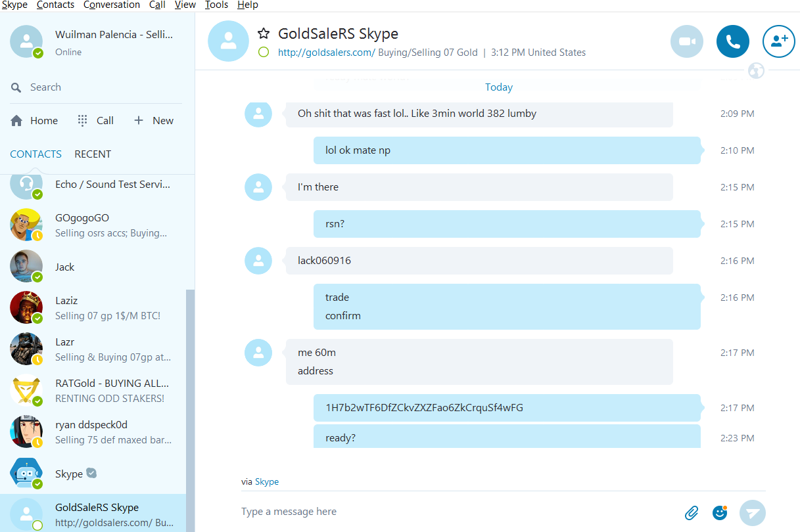The image size is (800, 532).
Task: Select RATGold - BUYING ALL contact
Action: [93, 391]
